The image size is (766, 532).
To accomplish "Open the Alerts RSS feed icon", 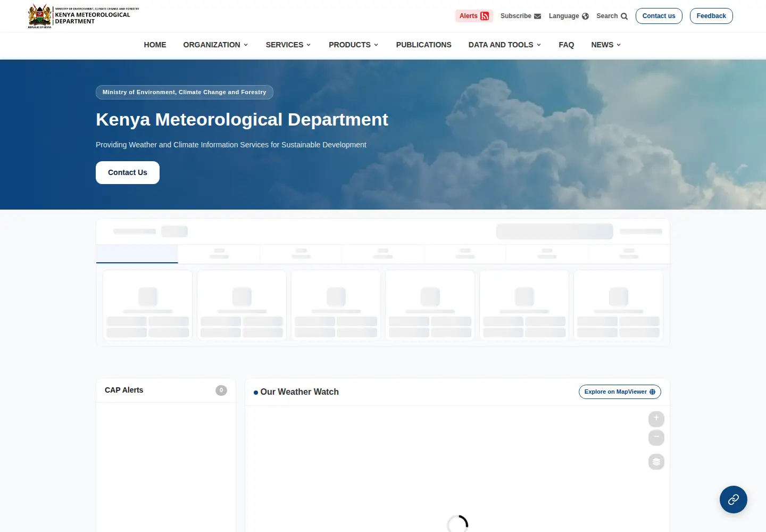I will [485, 16].
